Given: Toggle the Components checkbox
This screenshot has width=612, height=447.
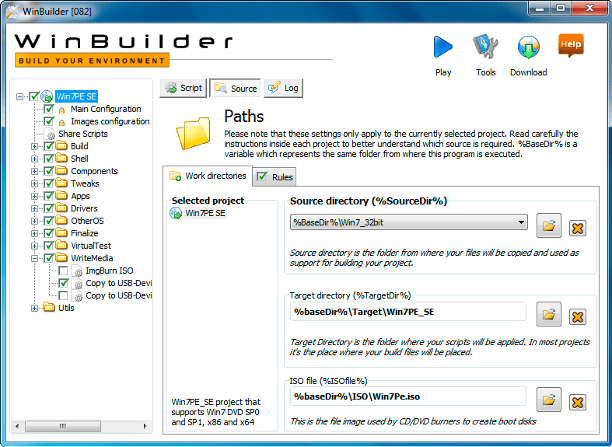Looking at the screenshot, I should (49, 171).
